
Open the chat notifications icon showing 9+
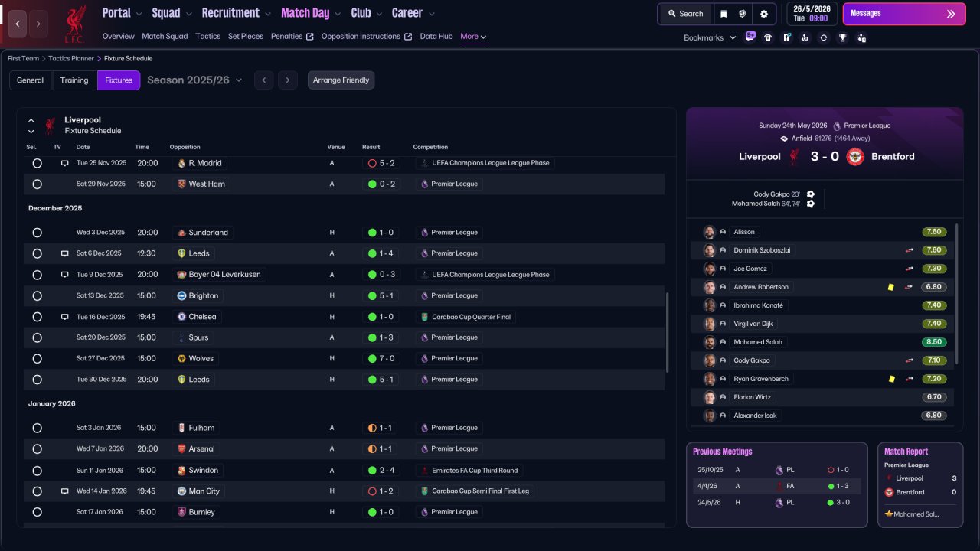click(750, 37)
